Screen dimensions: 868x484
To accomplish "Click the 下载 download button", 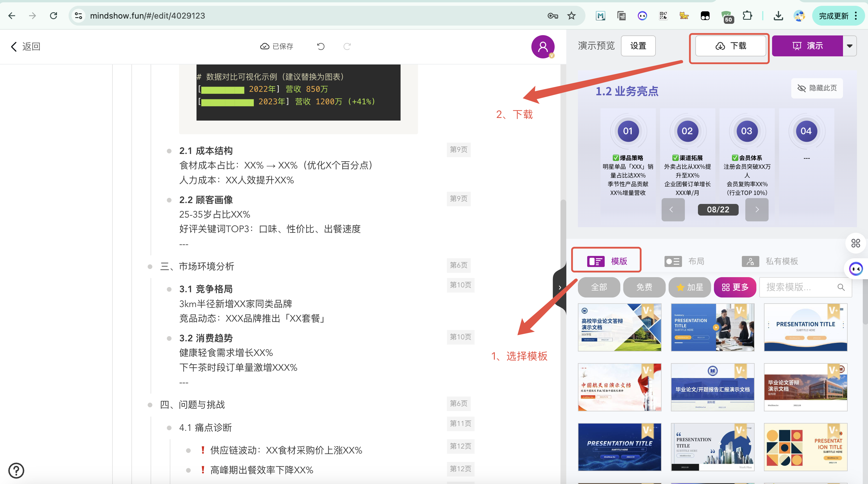I will pos(731,46).
